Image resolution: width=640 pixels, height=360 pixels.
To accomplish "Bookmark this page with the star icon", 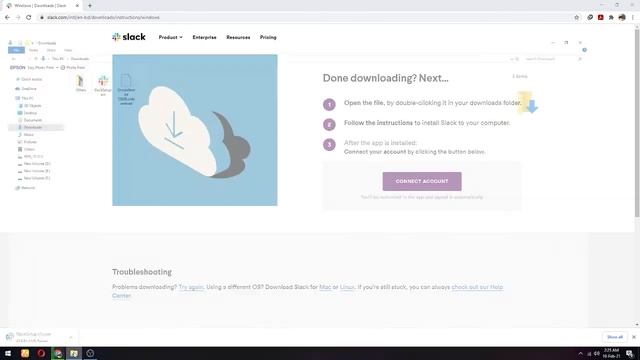I will click(x=576, y=18).
